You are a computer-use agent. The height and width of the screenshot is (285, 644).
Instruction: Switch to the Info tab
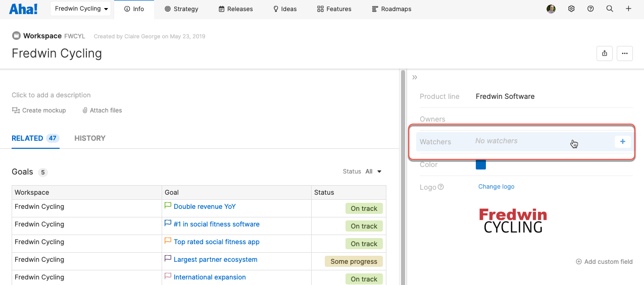tap(134, 9)
